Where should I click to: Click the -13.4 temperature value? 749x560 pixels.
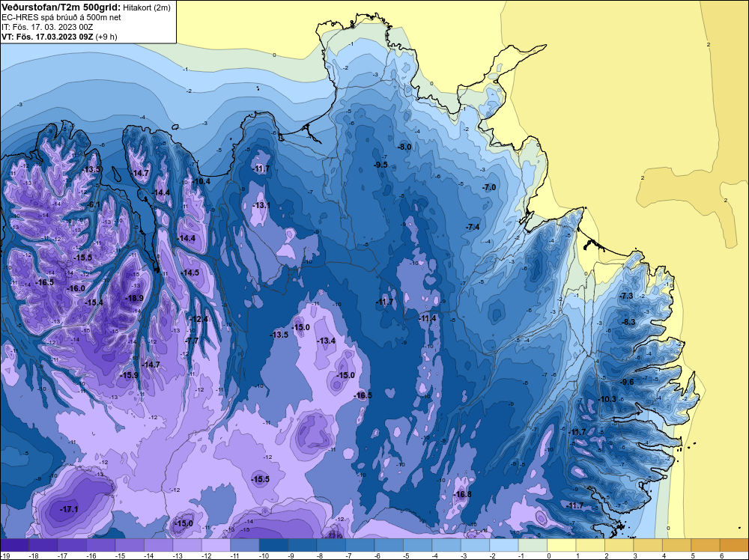(327, 341)
